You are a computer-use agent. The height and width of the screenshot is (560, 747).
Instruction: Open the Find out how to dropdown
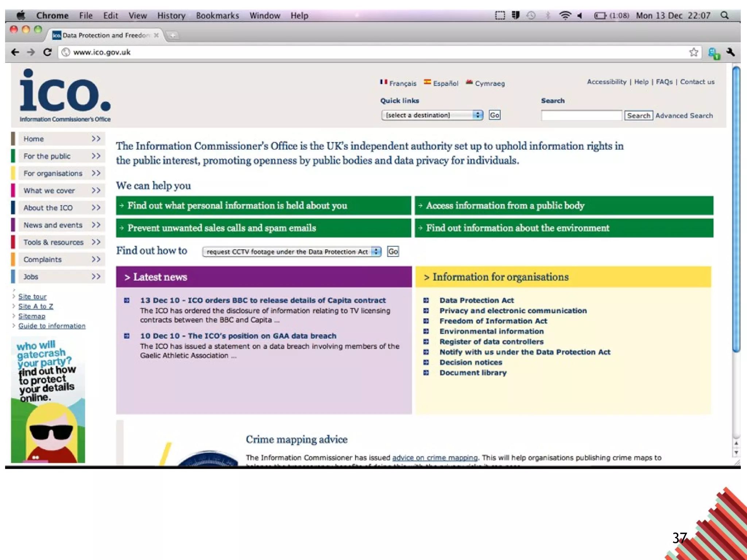pos(292,252)
